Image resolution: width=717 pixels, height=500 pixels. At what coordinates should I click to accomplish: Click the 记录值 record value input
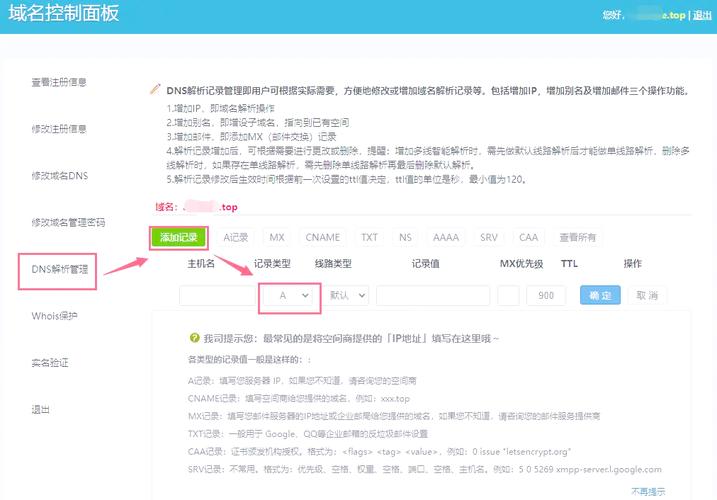(433, 296)
